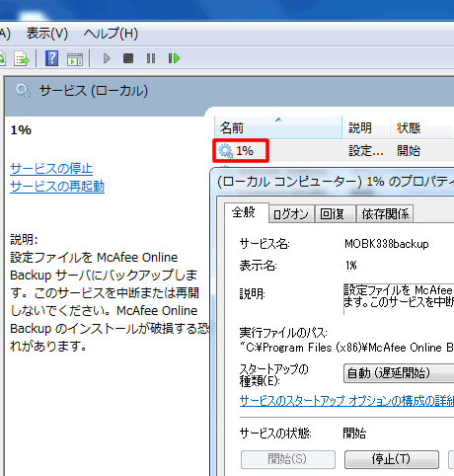Image resolution: width=454 pixels, height=476 pixels.
Task: Click the 開始 service status value in dialog
Action: (x=354, y=434)
